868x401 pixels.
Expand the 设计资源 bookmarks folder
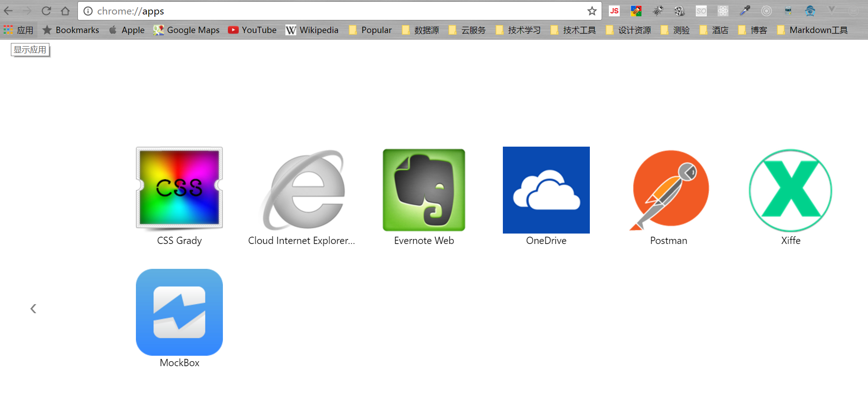629,30
